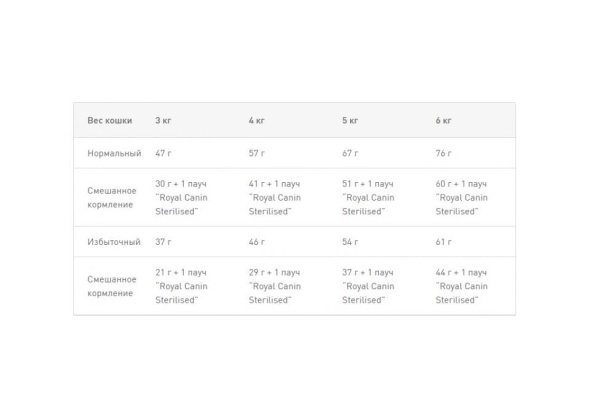This screenshot has width=593, height=400.
Task: Click the '67 г' cell
Action: [x=350, y=153]
